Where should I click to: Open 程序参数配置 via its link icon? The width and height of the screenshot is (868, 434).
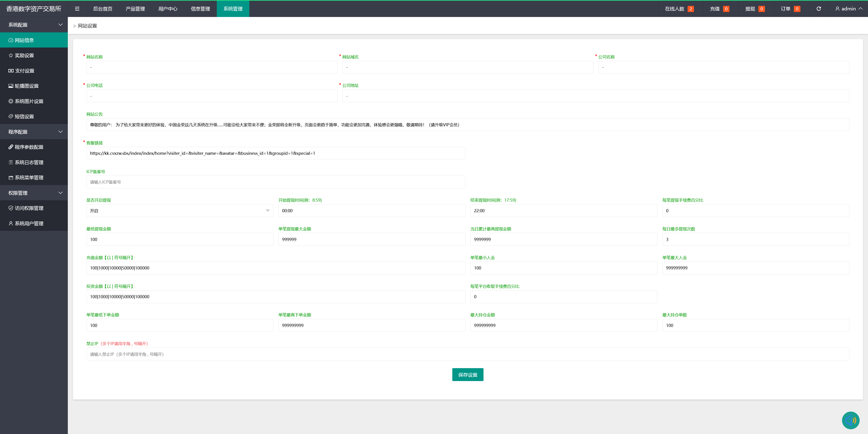tap(11, 147)
